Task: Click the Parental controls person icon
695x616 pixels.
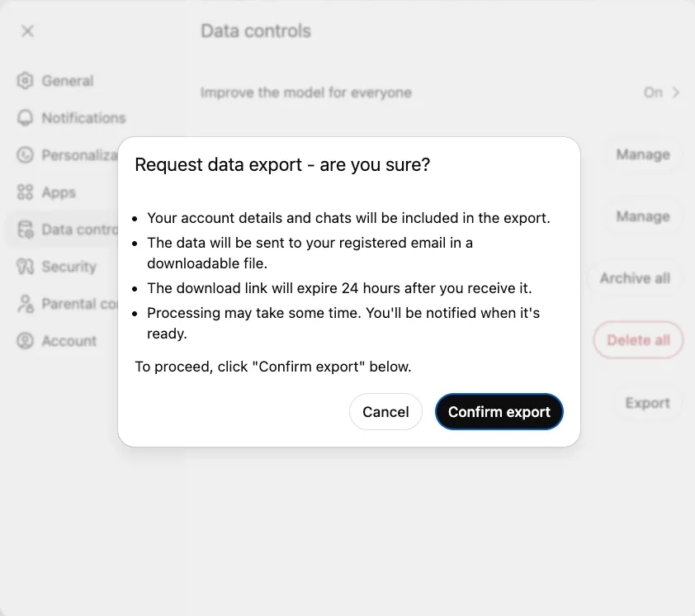Action: pos(26,304)
